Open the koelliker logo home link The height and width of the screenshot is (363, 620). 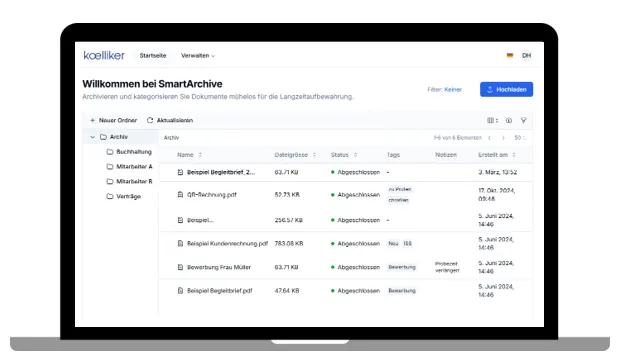tap(104, 55)
